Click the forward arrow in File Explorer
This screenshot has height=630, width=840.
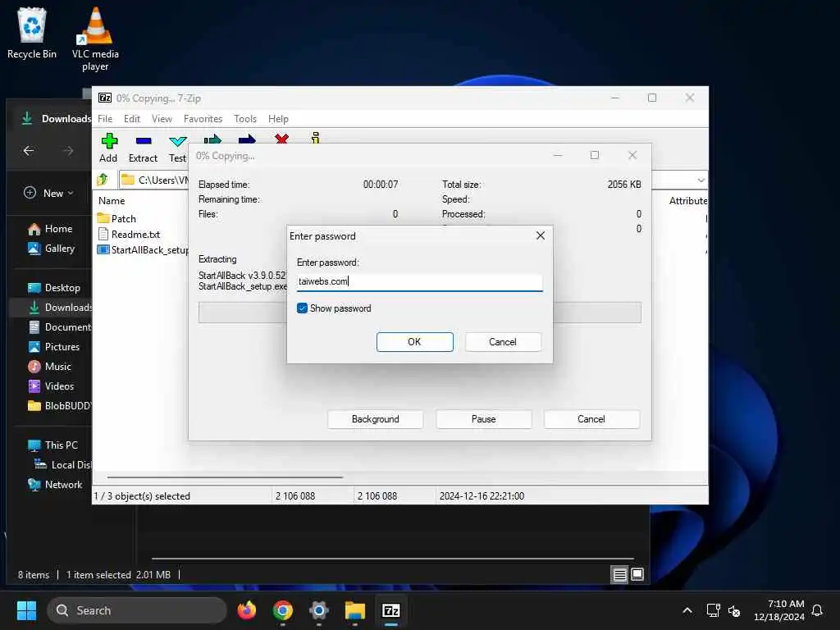[x=68, y=151]
